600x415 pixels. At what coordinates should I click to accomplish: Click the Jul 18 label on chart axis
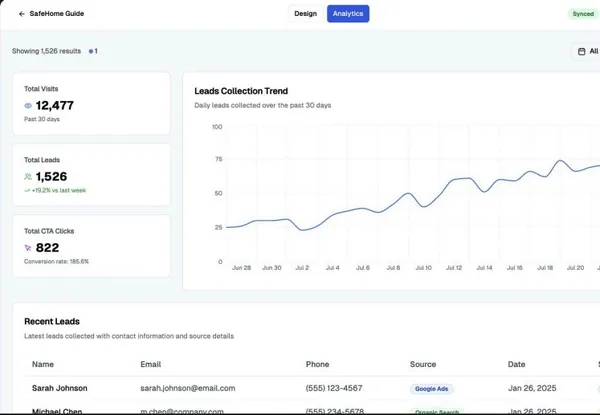click(545, 268)
